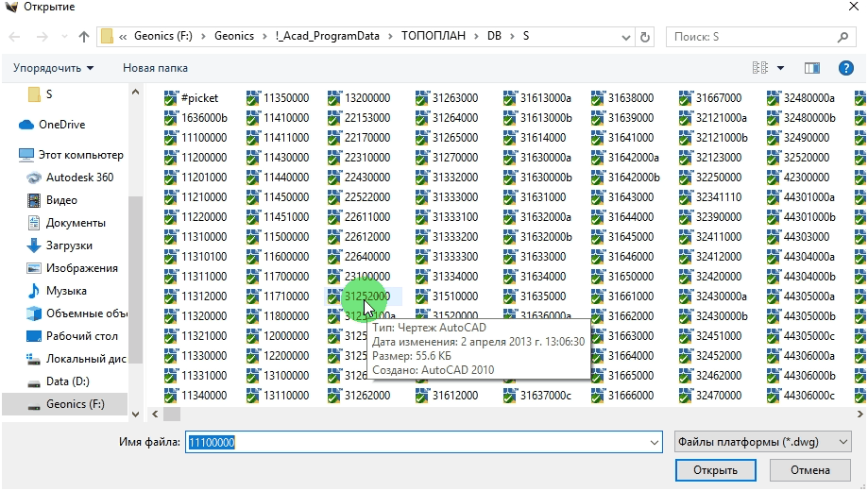
Task: Select the 11340000 drawing file
Action: coord(204,396)
